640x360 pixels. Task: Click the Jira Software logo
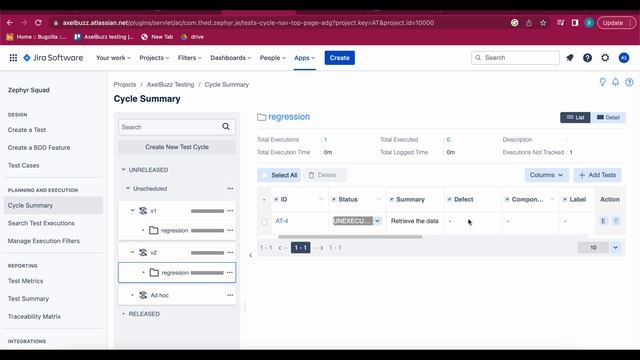pyautogui.click(x=53, y=58)
